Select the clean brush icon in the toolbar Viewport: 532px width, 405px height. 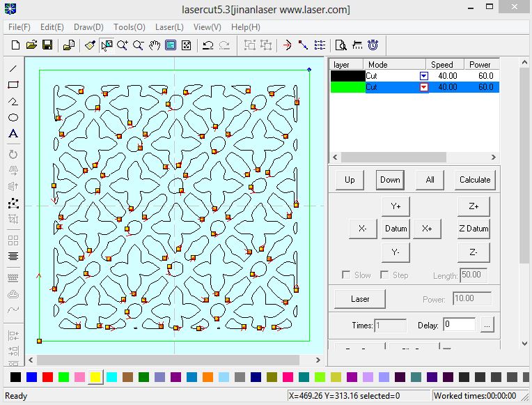click(x=91, y=45)
